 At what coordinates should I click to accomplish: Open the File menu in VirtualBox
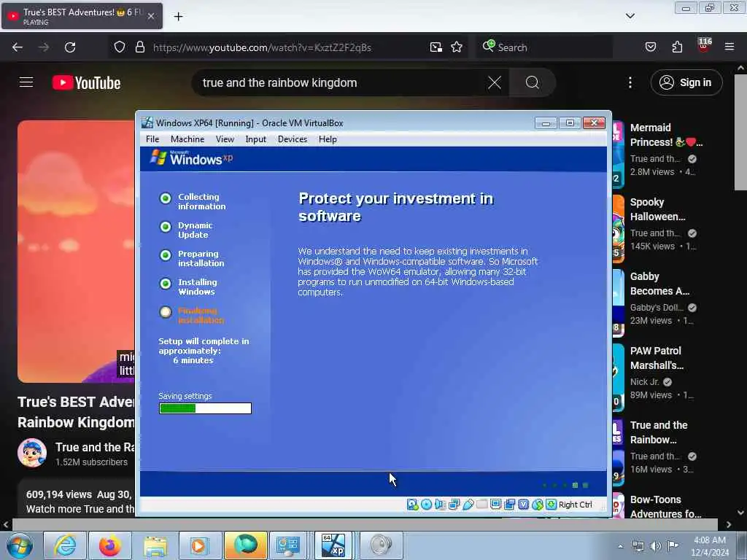152,139
